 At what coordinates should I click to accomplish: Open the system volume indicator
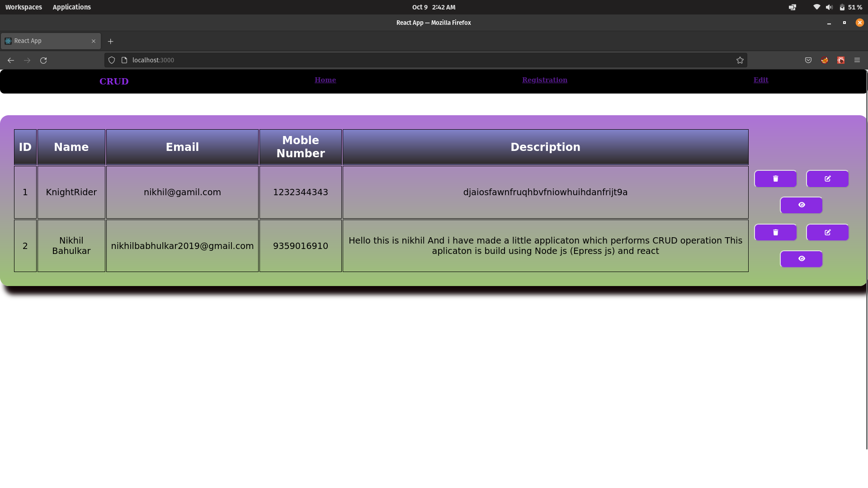coord(829,7)
